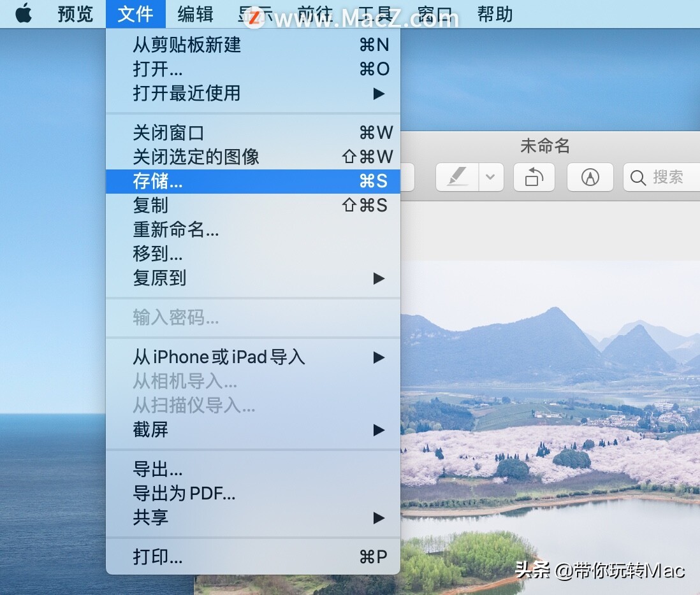Rotate the image using the rotate toolbar icon
This screenshot has height=595, width=700.
tap(534, 177)
